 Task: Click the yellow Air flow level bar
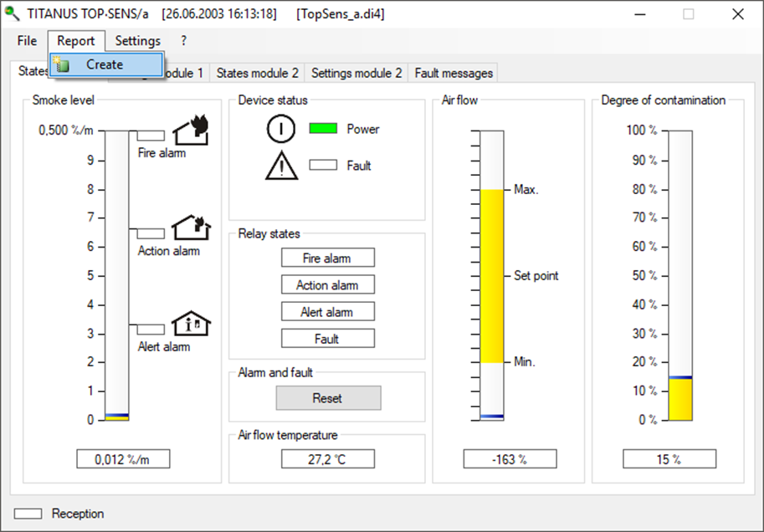point(492,276)
